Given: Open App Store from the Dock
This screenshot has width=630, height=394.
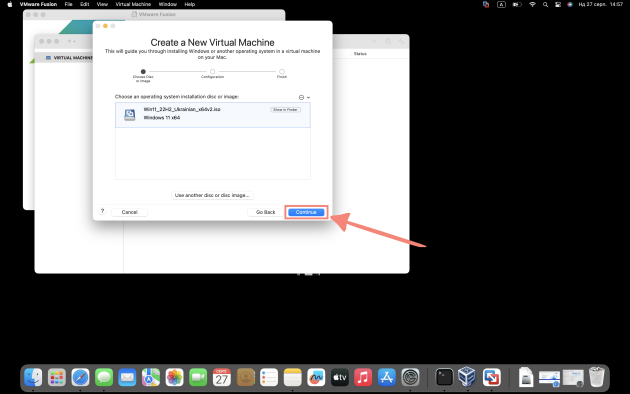Looking at the screenshot, I should pos(387,378).
